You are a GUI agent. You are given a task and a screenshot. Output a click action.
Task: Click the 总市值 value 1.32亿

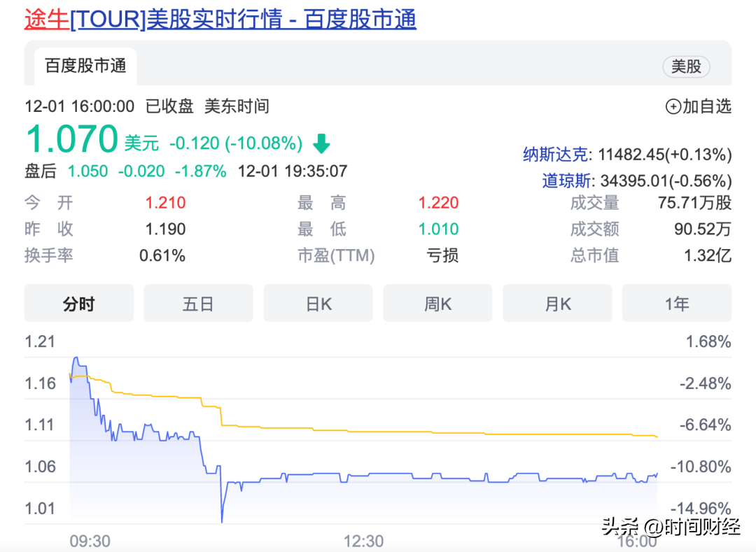[x=708, y=255]
